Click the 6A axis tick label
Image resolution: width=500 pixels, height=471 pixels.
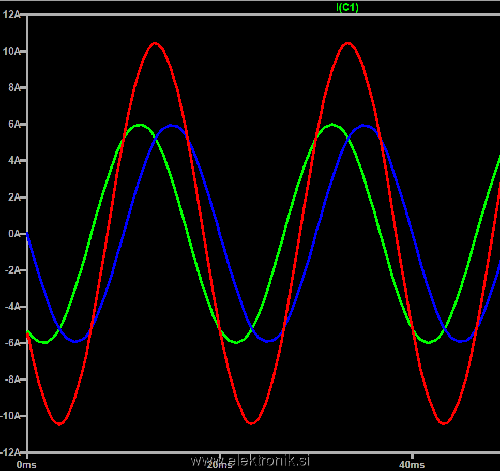[14, 124]
